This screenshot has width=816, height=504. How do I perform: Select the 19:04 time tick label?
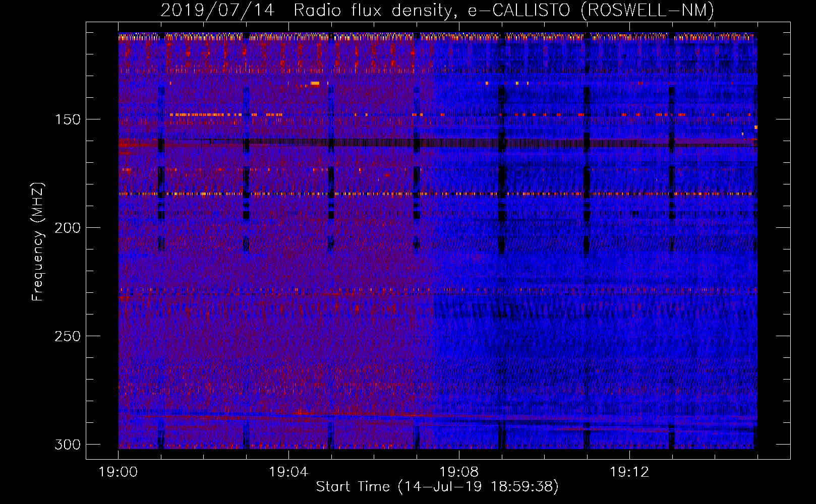pos(288,472)
